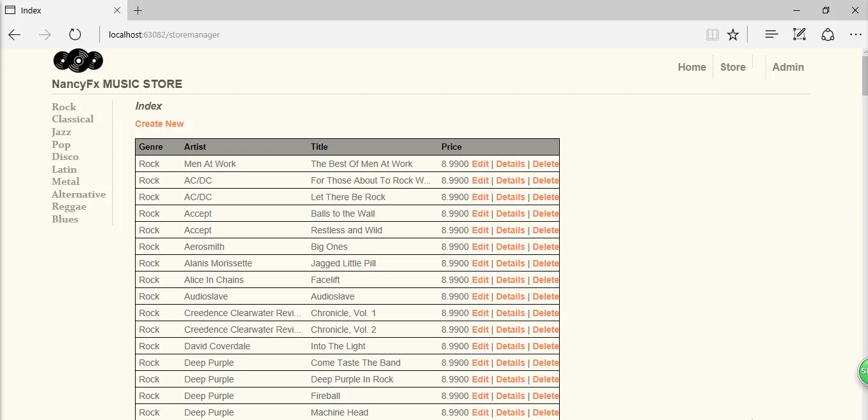This screenshot has height=420, width=868.
Task: Delete Balls to the Wall album
Action: tap(546, 214)
